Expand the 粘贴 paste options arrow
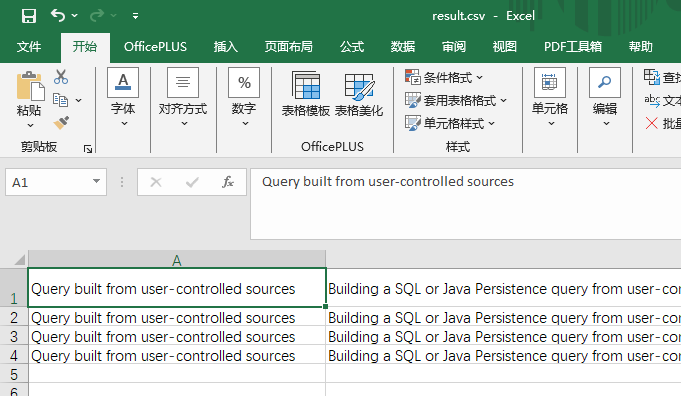Viewport: 681px width, 396px height. pos(30,125)
